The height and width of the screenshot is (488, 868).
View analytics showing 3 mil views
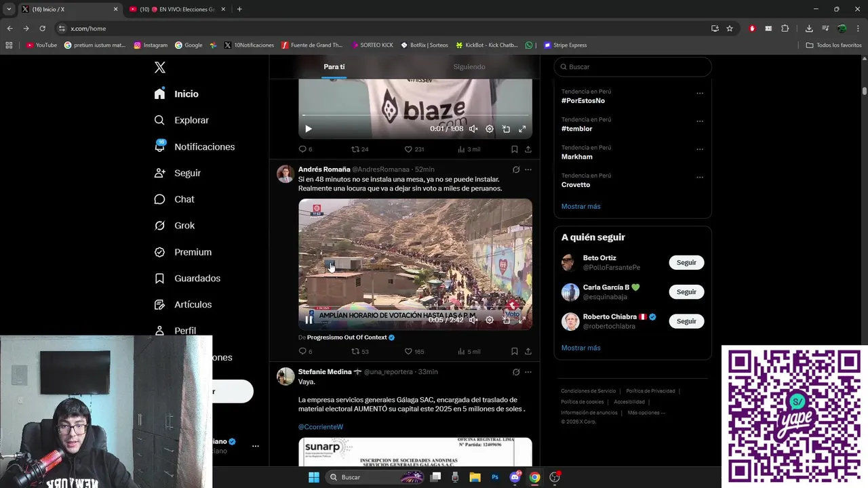469,149
